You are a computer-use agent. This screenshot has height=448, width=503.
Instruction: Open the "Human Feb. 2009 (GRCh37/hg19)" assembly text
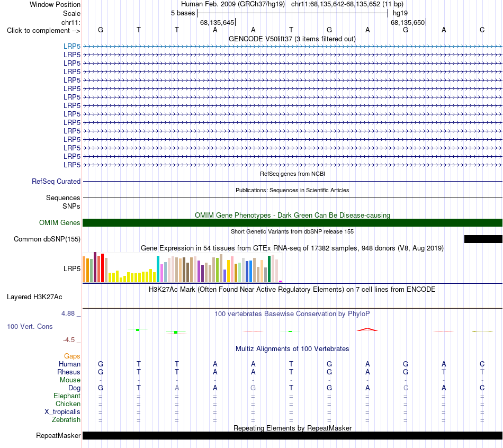233,4
